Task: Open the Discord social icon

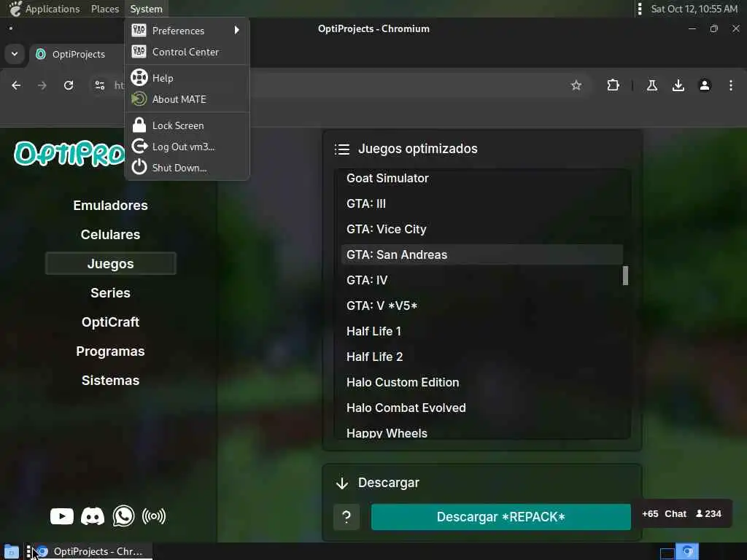Action: pyautogui.click(x=93, y=516)
